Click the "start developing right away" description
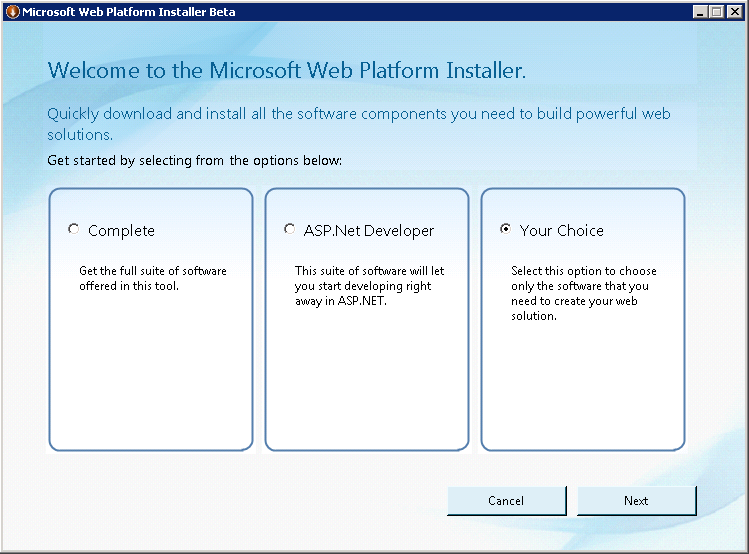This screenshot has height=554, width=749. coord(366,286)
